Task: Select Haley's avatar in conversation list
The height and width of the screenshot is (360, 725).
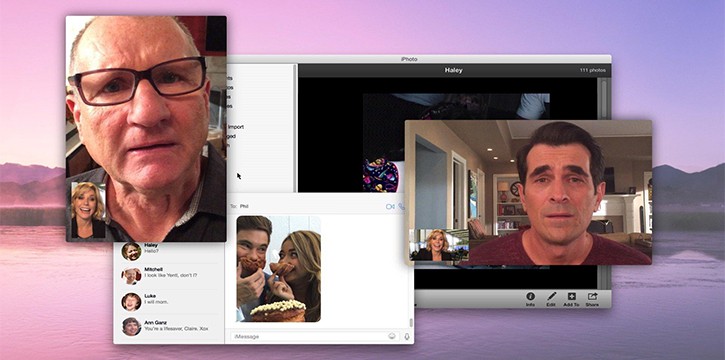Action: click(x=131, y=251)
